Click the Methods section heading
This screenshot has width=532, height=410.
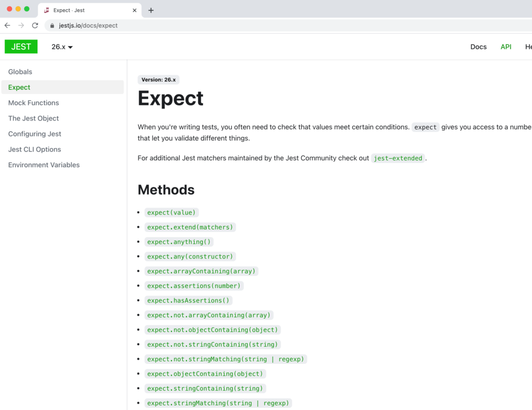166,190
